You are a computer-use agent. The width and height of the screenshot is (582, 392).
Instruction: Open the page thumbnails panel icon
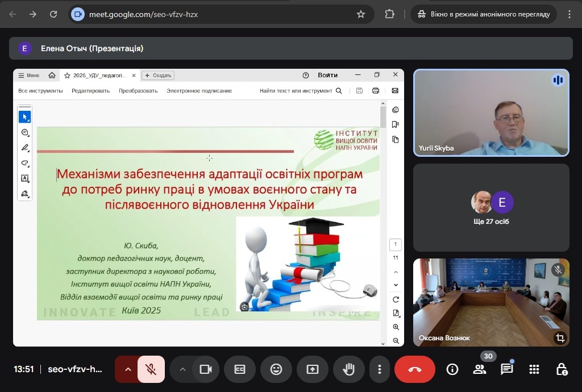(396, 139)
